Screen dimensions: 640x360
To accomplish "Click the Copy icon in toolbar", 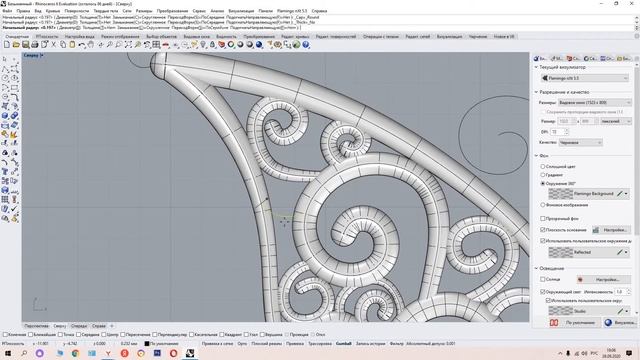I will tap(63, 45).
